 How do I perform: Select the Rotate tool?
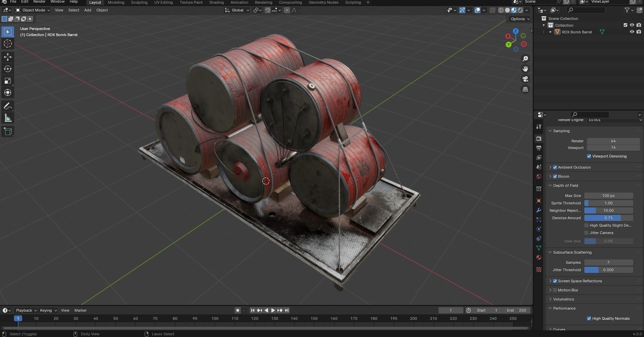pos(7,69)
